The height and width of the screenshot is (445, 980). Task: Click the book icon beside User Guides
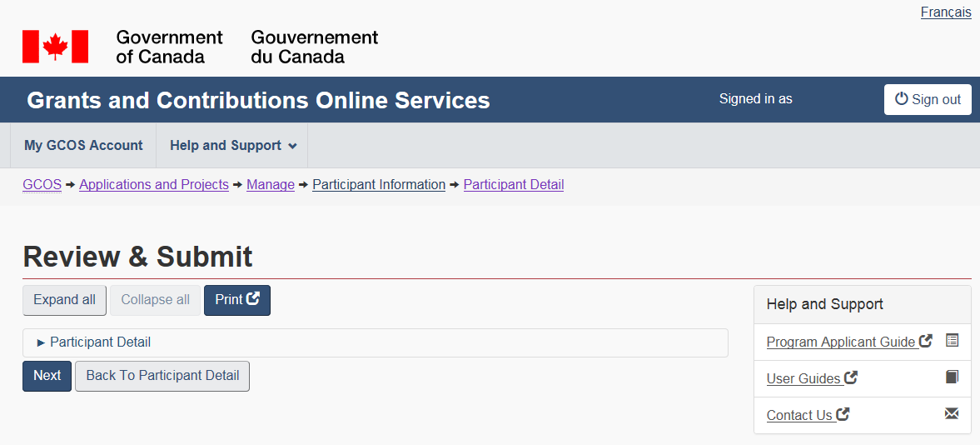pyautogui.click(x=953, y=377)
